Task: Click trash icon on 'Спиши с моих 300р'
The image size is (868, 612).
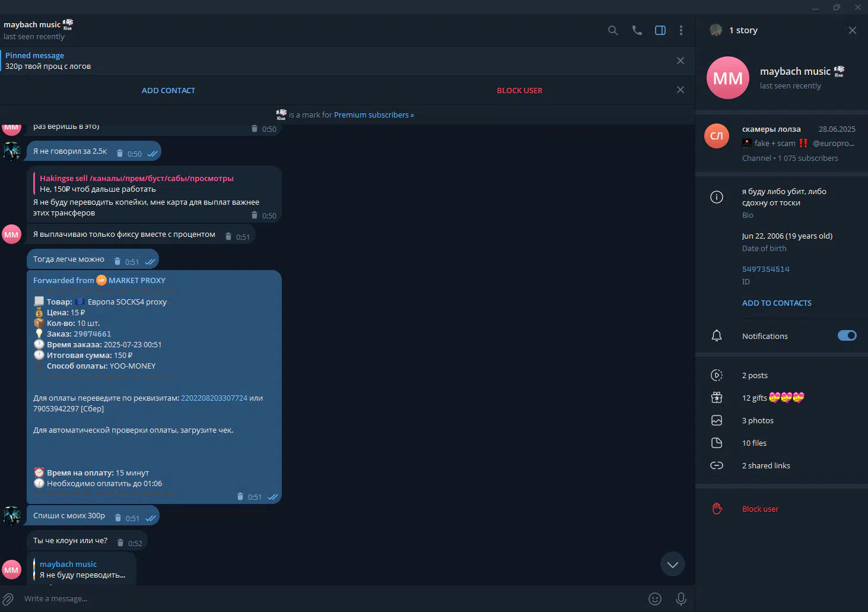Action: coord(118,518)
